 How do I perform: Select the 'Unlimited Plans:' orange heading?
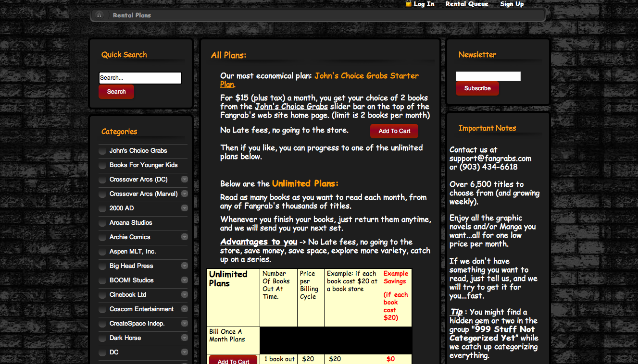point(305,183)
